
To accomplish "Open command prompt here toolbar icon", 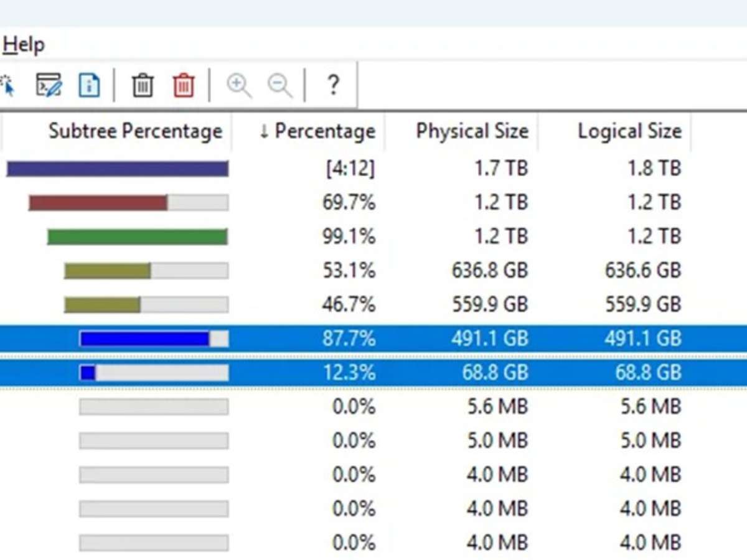I will [x=49, y=85].
